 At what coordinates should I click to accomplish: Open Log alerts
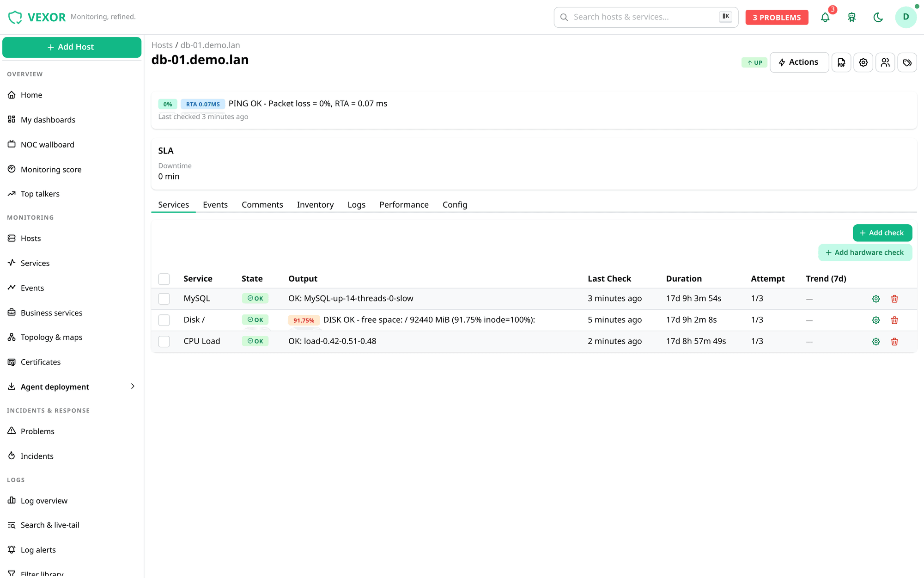click(x=72, y=550)
